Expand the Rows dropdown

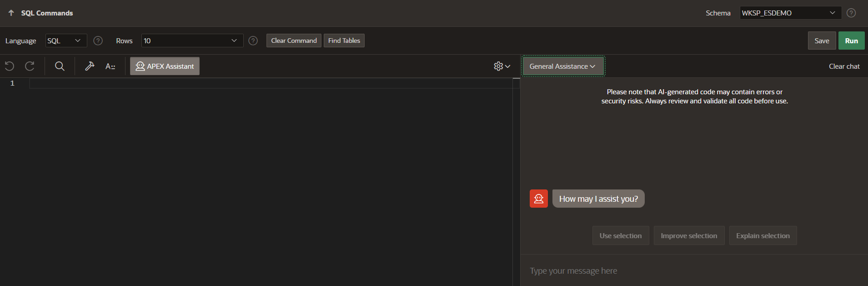(x=192, y=41)
